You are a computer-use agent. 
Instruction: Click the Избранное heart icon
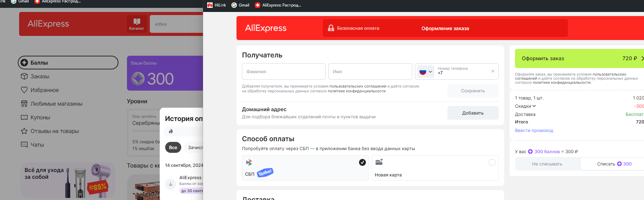(x=24, y=90)
